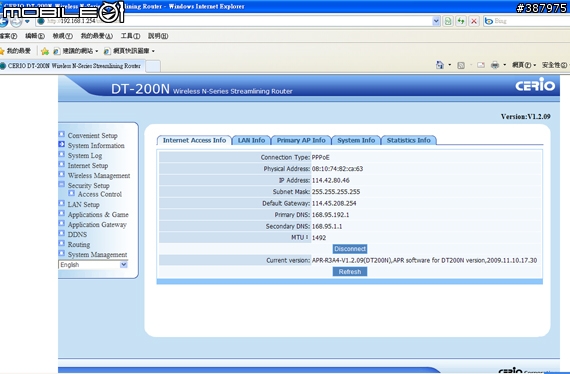
Task: Open the System Management link
Action: [x=97, y=254]
